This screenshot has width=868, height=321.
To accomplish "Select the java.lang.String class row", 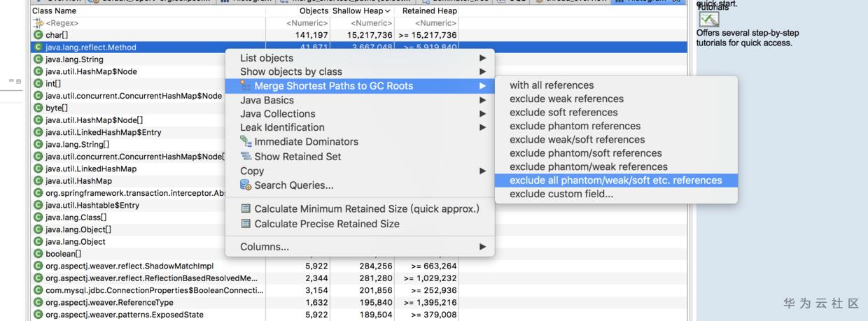I will coord(74,59).
